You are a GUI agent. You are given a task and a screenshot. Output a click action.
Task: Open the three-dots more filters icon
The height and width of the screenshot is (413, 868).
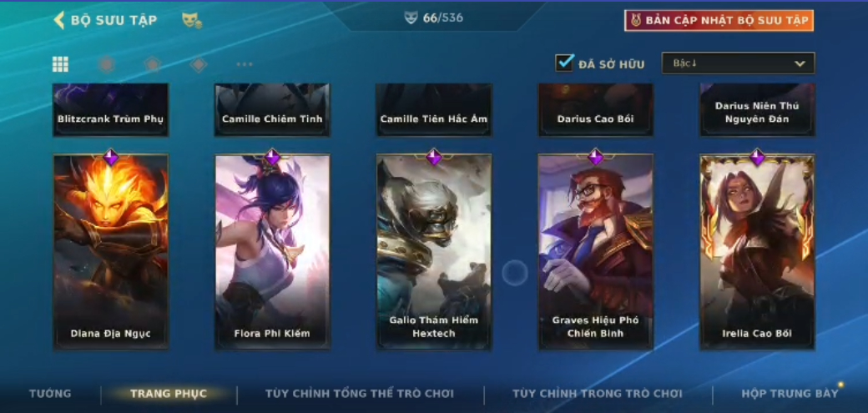click(x=244, y=64)
